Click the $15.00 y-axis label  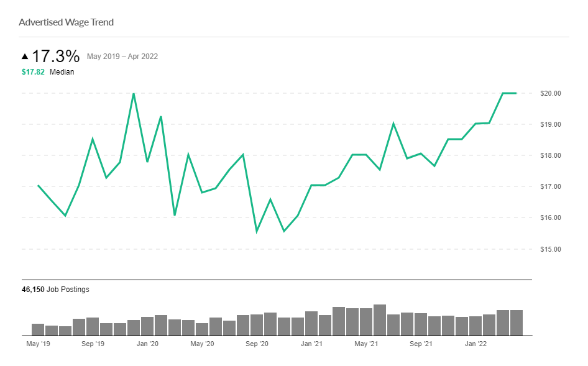pyautogui.click(x=550, y=249)
